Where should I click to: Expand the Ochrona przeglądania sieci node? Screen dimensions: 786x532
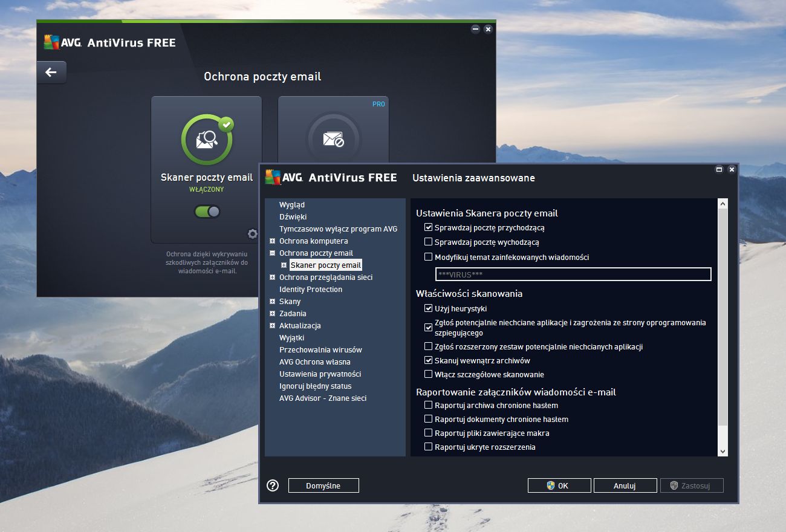pyautogui.click(x=273, y=277)
